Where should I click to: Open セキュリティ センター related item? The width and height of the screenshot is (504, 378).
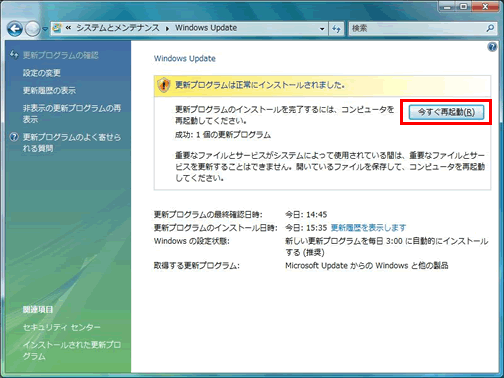point(61,327)
